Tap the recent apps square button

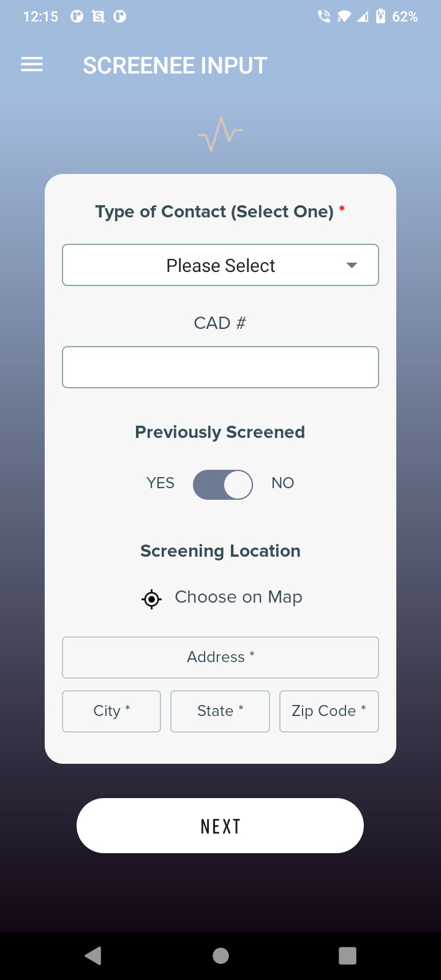point(347,956)
